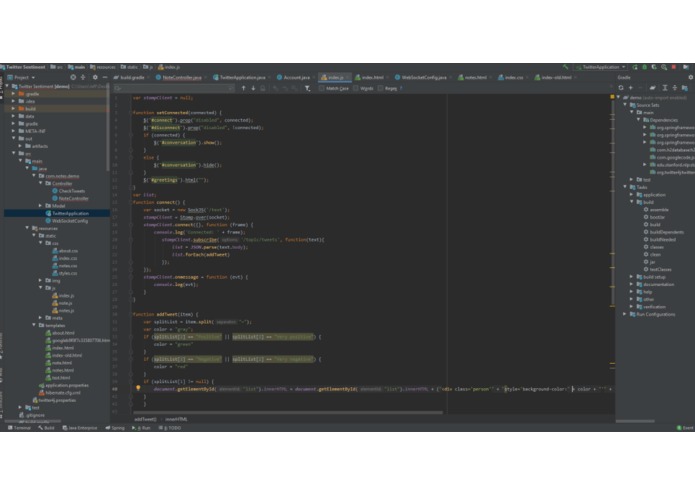Expand the .gradle folder in project tree

click(13, 93)
